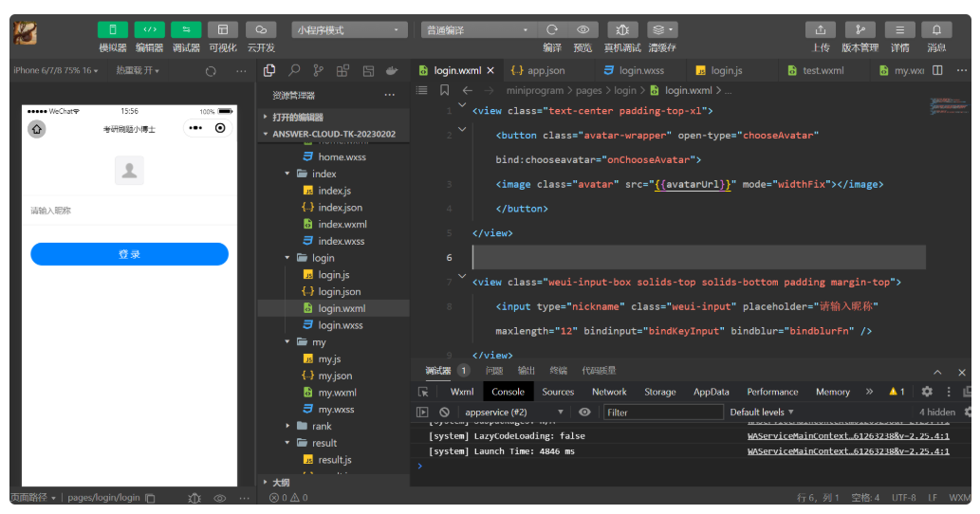This screenshot has height=514, width=980.
Task: Open the docker whale icon
Action: [x=392, y=70]
